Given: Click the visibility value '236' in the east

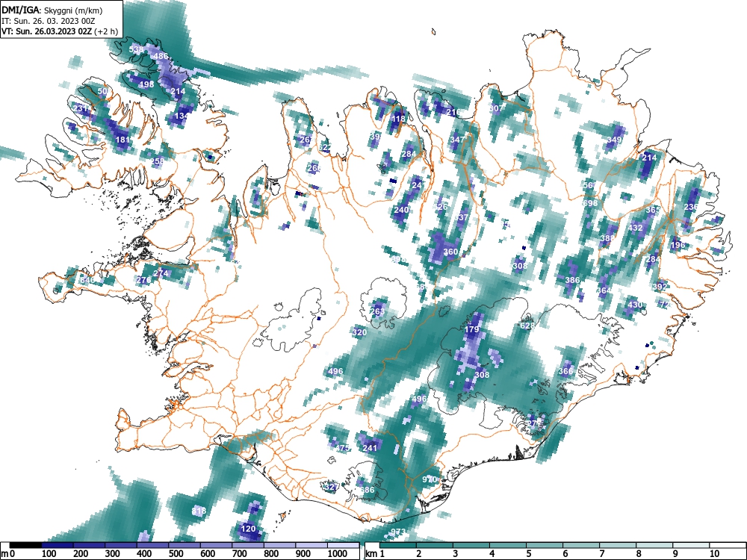Looking at the screenshot, I should [x=691, y=207].
